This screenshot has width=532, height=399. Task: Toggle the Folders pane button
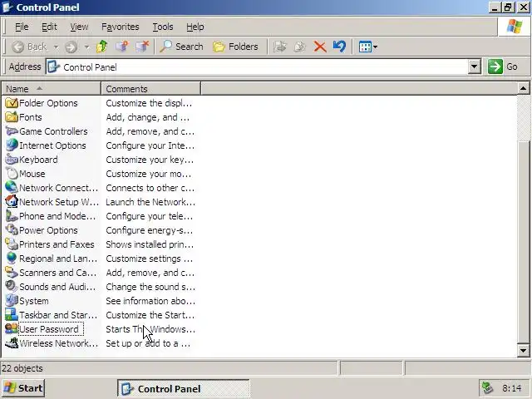coord(236,47)
